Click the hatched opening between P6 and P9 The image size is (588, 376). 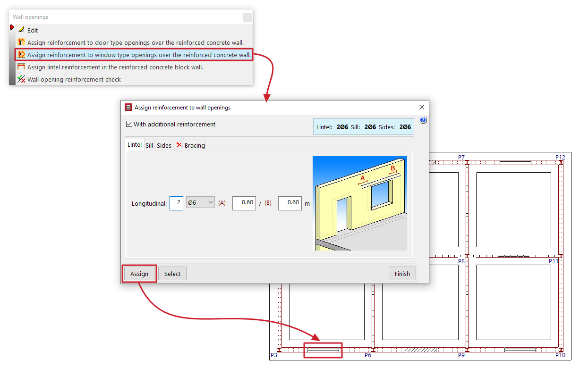tap(420, 350)
